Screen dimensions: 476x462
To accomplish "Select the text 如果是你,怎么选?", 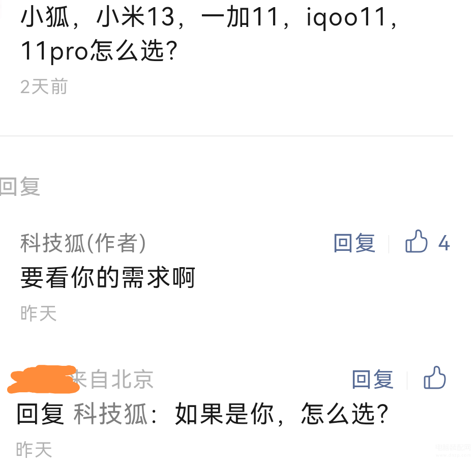I will click(x=282, y=414).
